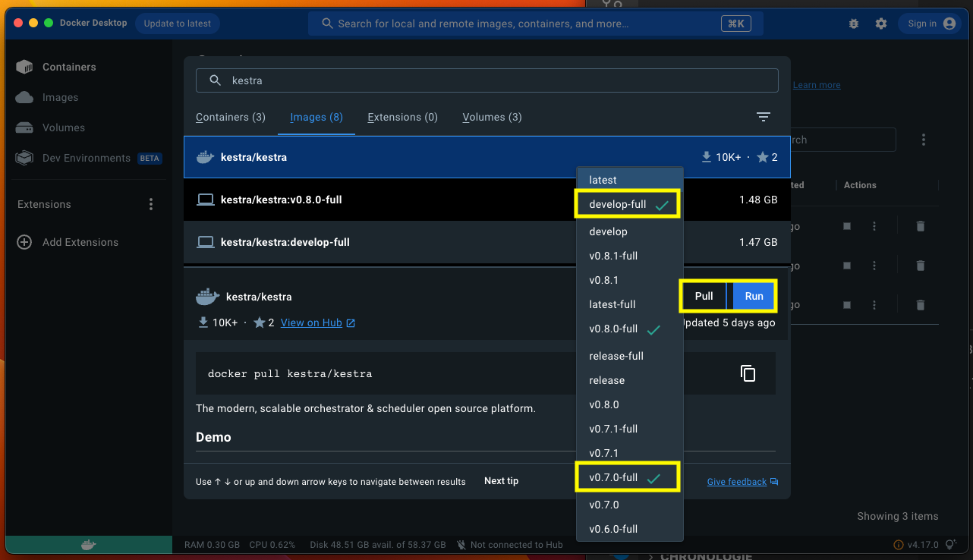Open Containers section in sidebar
The width and height of the screenshot is (973, 560).
[68, 67]
